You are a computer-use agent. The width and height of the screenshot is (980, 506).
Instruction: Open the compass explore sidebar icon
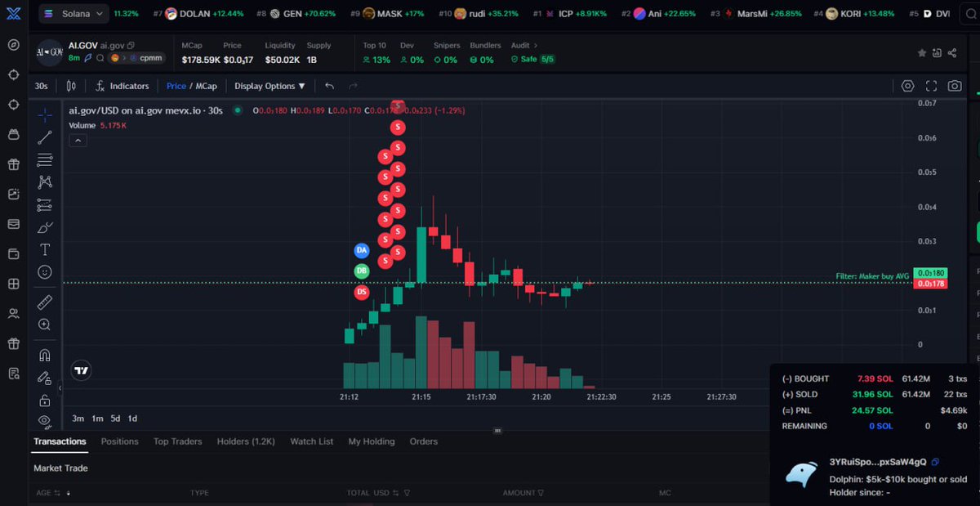[x=13, y=44]
